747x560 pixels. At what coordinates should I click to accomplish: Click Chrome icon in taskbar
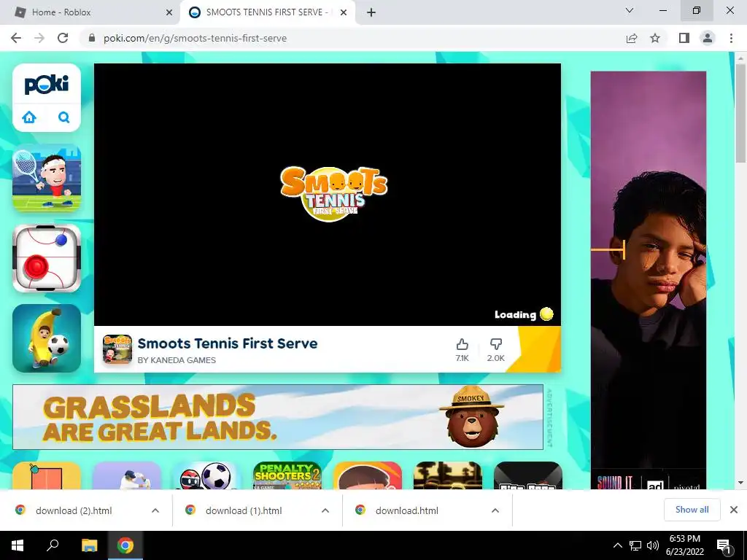coord(125,545)
